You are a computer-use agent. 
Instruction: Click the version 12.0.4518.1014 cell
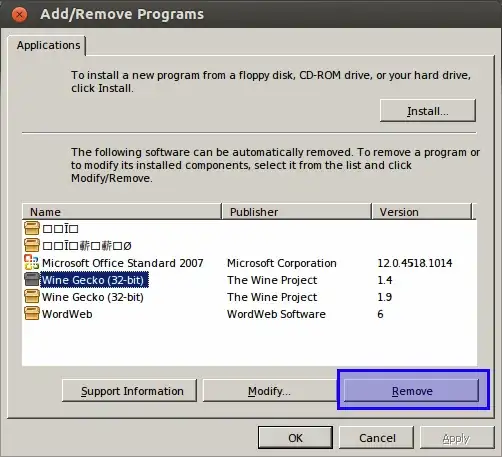(x=415, y=263)
